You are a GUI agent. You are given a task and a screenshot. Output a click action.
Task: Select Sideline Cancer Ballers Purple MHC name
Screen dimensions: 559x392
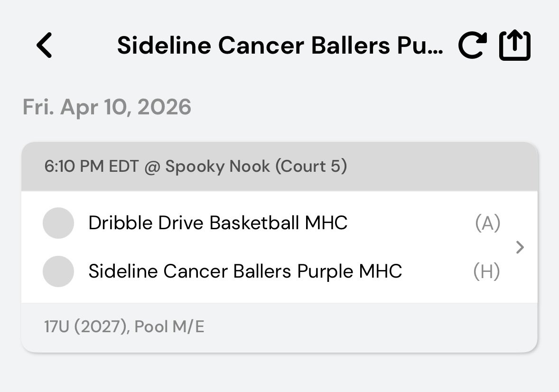(245, 271)
